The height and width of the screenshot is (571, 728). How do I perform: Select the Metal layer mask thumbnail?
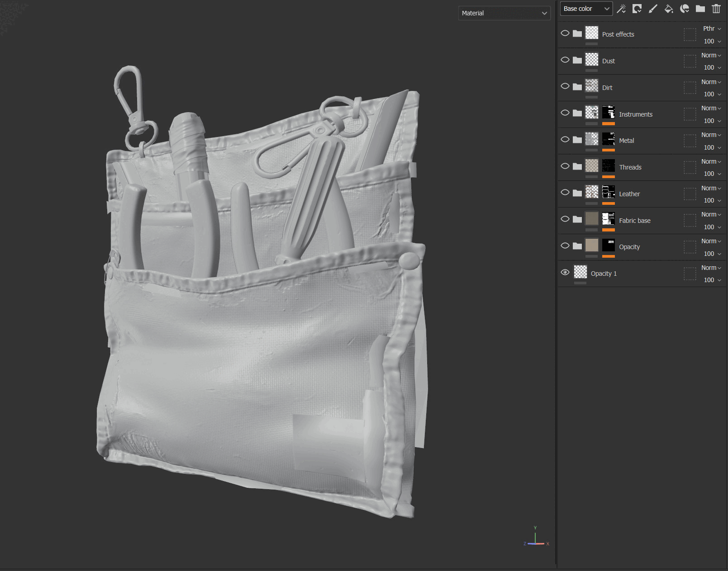coord(609,139)
